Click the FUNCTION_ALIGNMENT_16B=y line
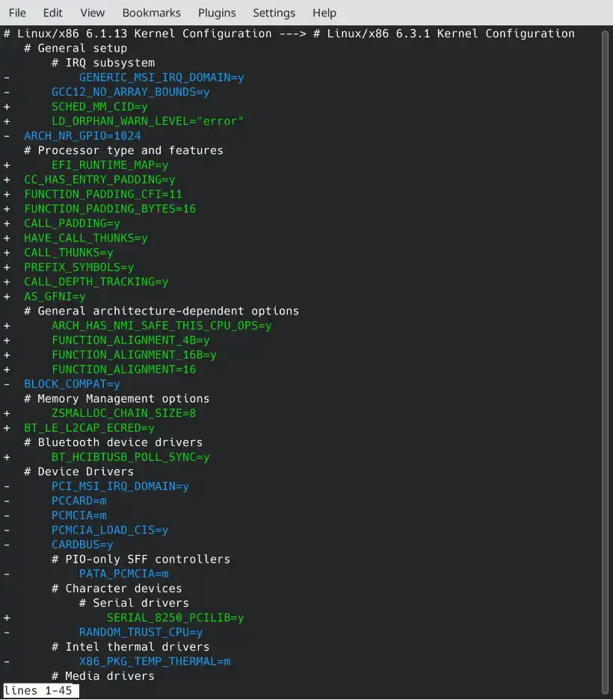613x700 pixels. pos(134,355)
